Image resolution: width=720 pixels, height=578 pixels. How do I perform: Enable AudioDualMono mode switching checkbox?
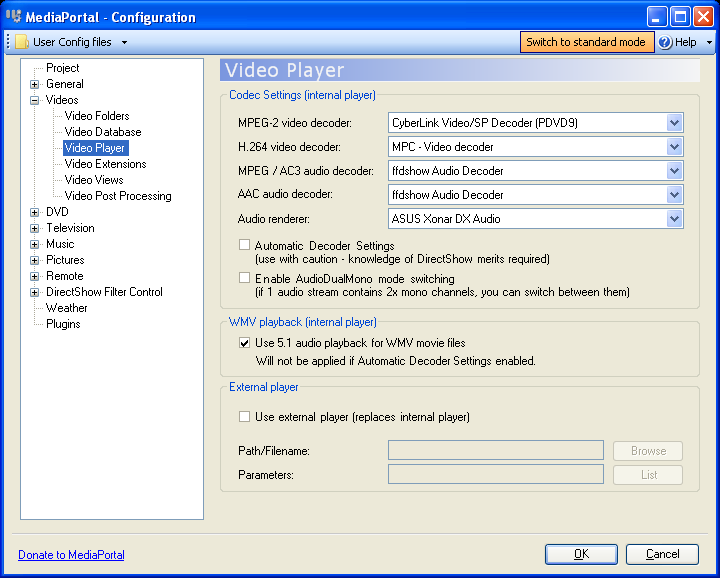click(x=244, y=278)
